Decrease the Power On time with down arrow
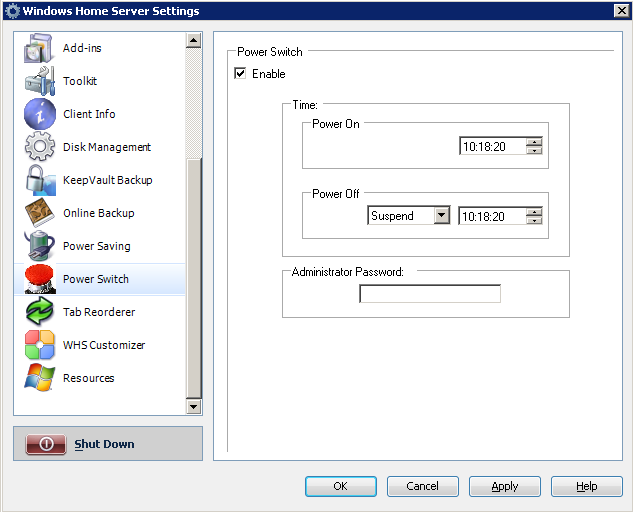The width and height of the screenshot is (633, 512). pyautogui.click(x=534, y=150)
